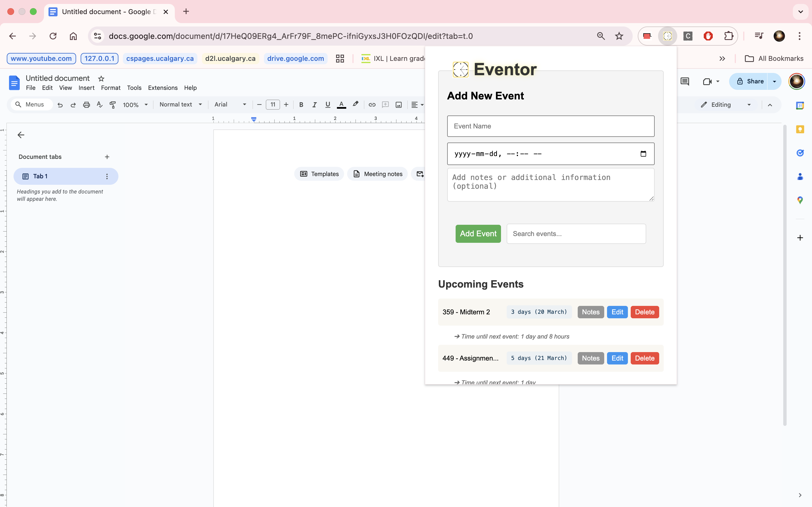Click the Insert link icon

pos(372,104)
